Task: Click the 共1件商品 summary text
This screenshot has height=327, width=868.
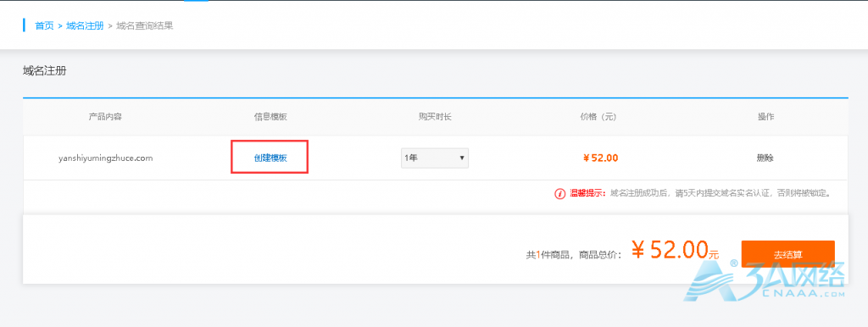Action: pos(549,255)
